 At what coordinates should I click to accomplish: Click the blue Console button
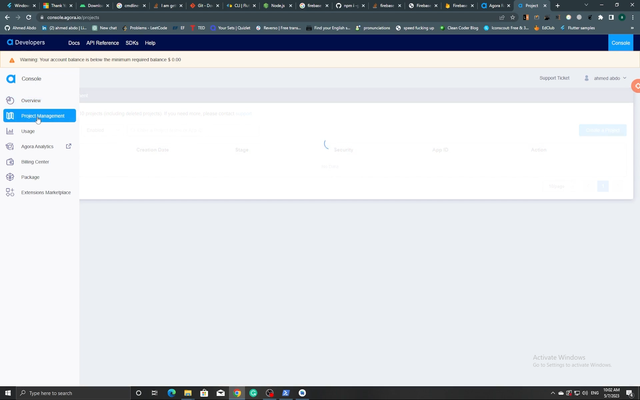pyautogui.click(x=620, y=43)
